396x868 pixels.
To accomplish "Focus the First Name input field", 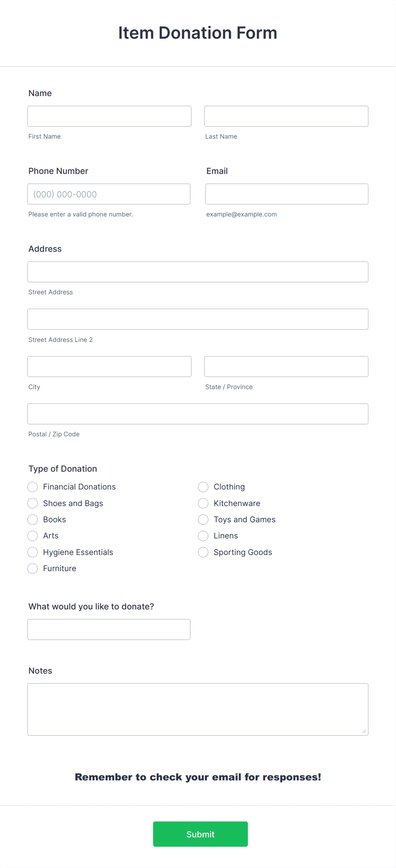I will [109, 116].
